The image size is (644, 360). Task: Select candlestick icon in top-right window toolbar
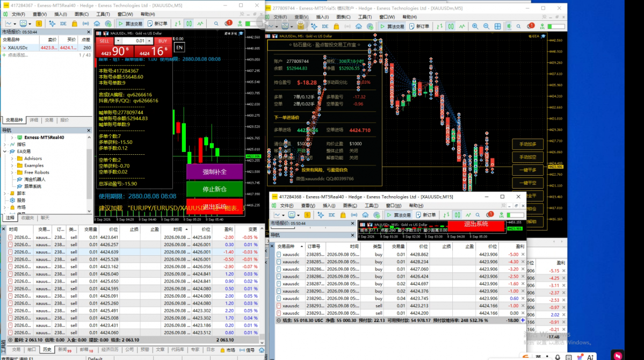(451, 26)
